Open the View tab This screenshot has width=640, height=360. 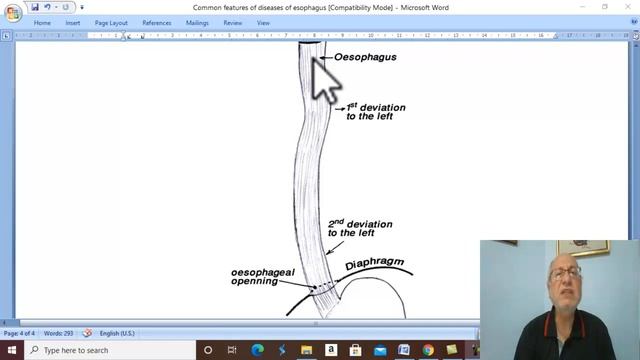pos(263,23)
